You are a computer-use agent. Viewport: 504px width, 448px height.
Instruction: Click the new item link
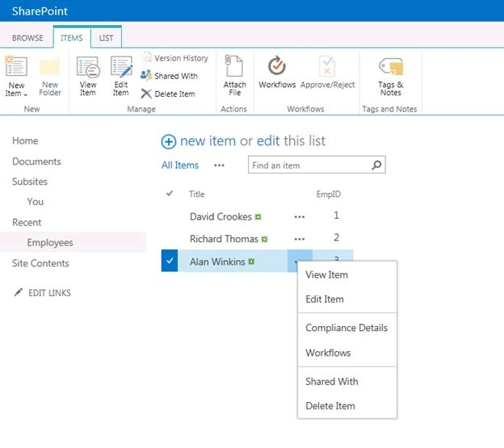(208, 141)
